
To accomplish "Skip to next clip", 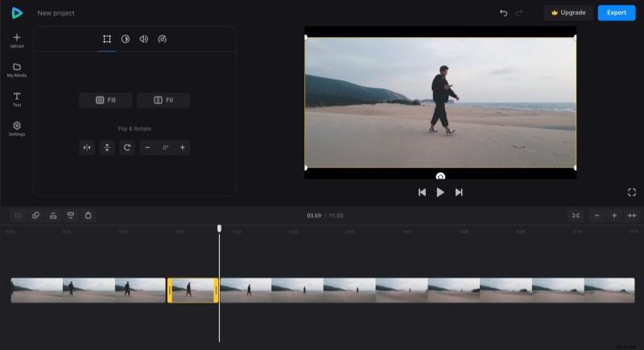I will click(x=459, y=192).
